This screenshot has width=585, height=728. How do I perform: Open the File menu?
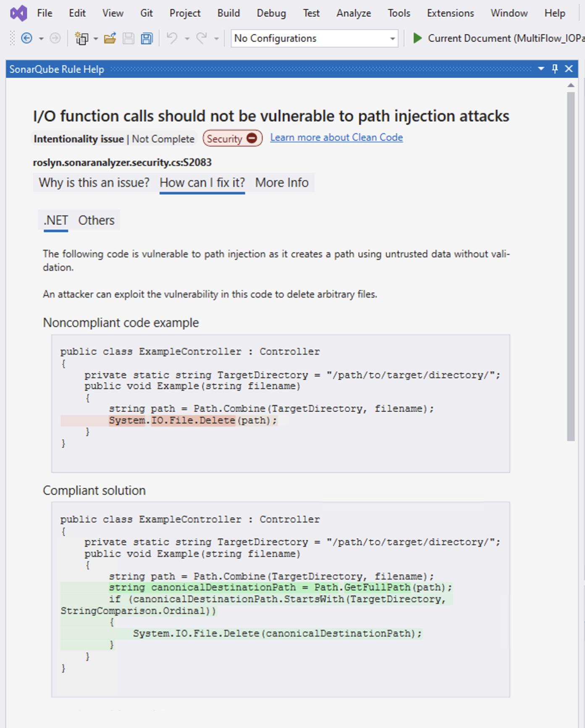(45, 13)
